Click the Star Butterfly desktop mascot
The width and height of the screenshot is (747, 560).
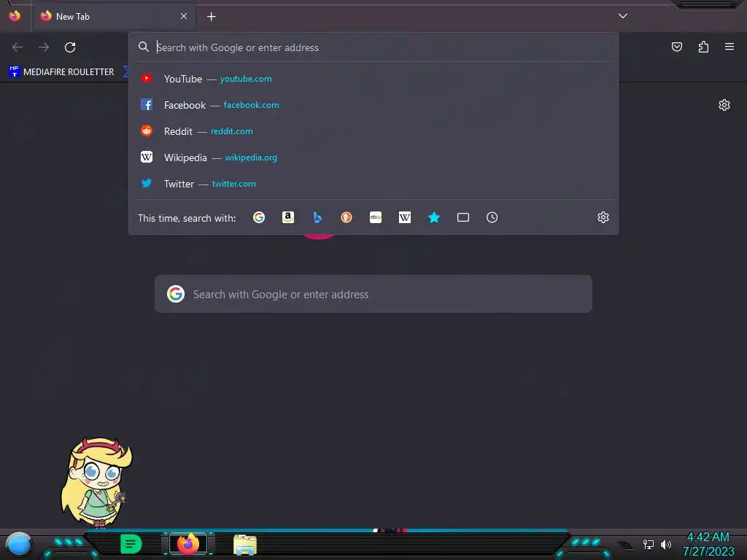coord(97,483)
